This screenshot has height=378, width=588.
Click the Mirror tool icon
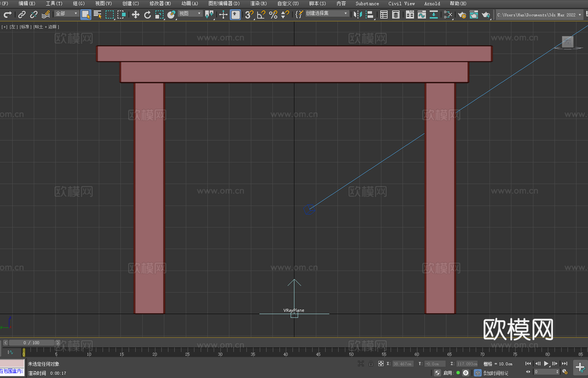358,14
